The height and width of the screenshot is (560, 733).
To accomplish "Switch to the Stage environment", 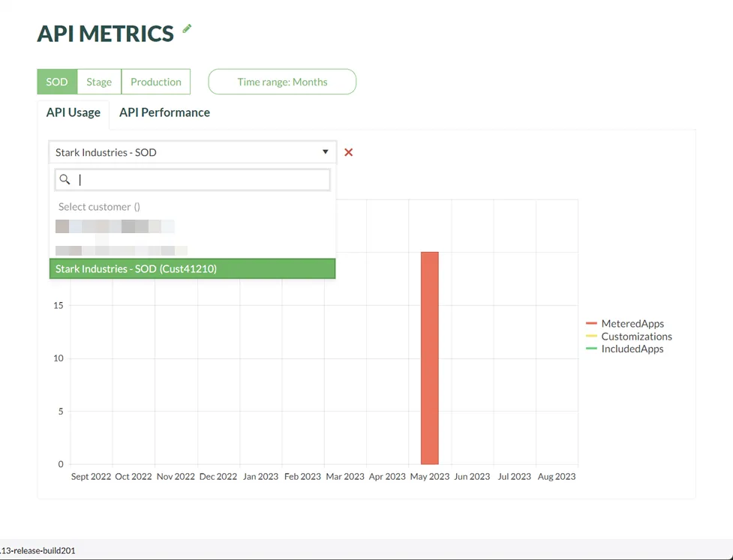I will click(99, 82).
